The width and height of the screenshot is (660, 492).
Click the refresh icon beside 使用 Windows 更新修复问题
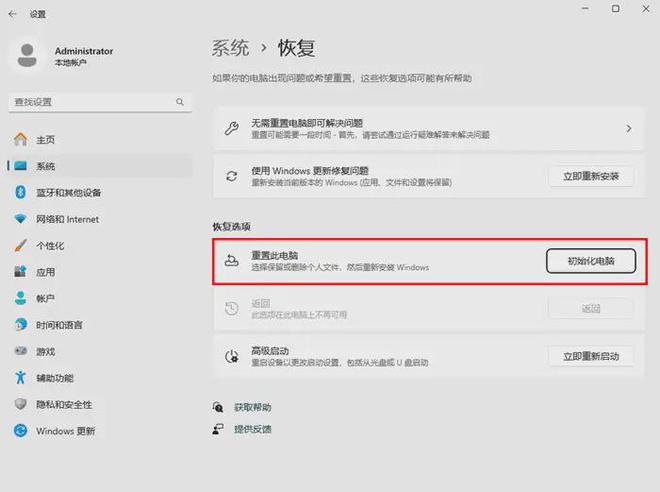(x=232, y=176)
